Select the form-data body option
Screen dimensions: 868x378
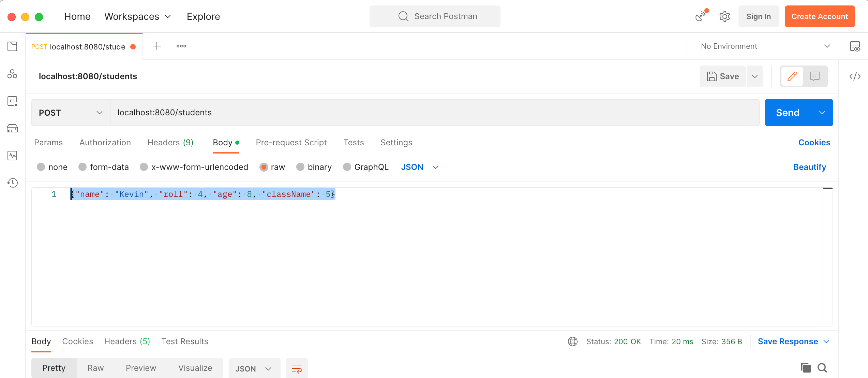point(83,167)
